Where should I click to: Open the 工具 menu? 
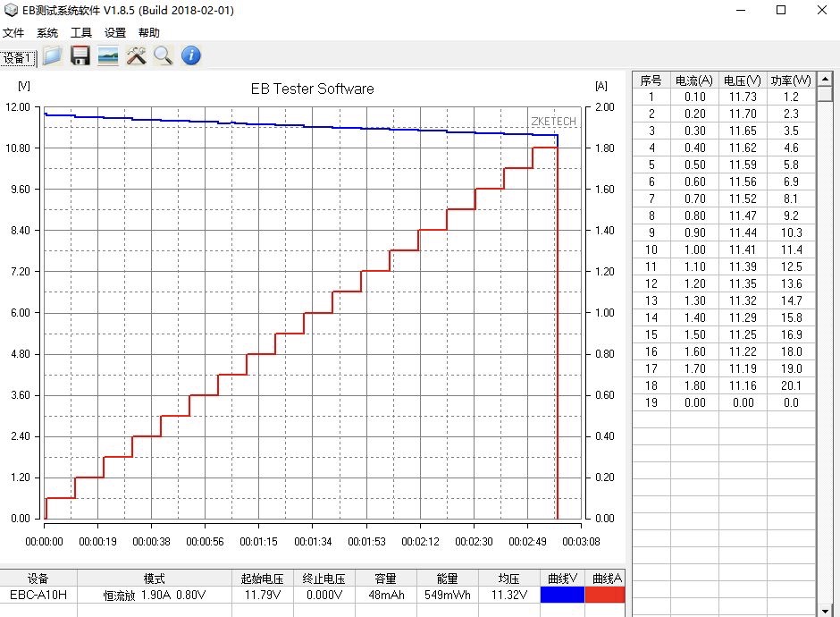click(x=81, y=33)
